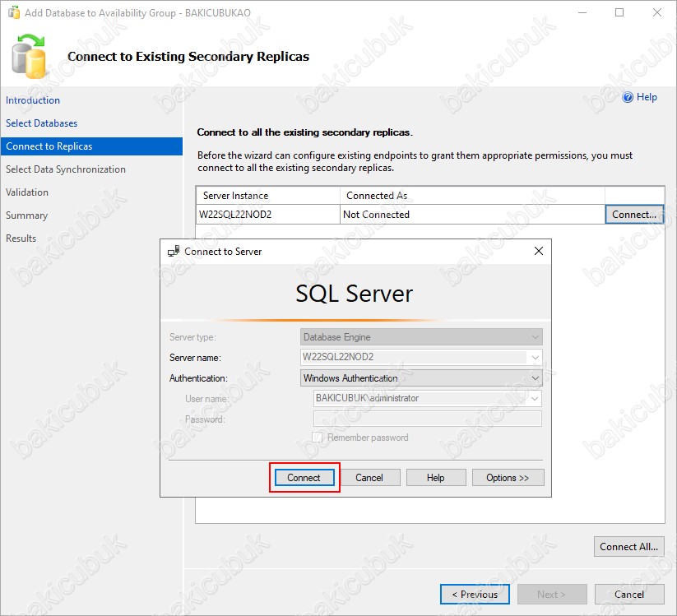Select the Summary step
Screen dimensions: 677x616
click(26, 215)
